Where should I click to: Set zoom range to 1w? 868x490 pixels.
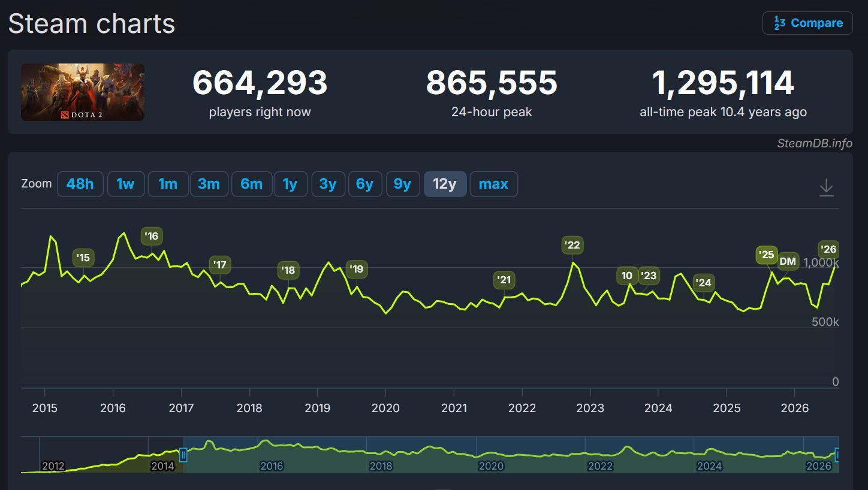coord(125,184)
